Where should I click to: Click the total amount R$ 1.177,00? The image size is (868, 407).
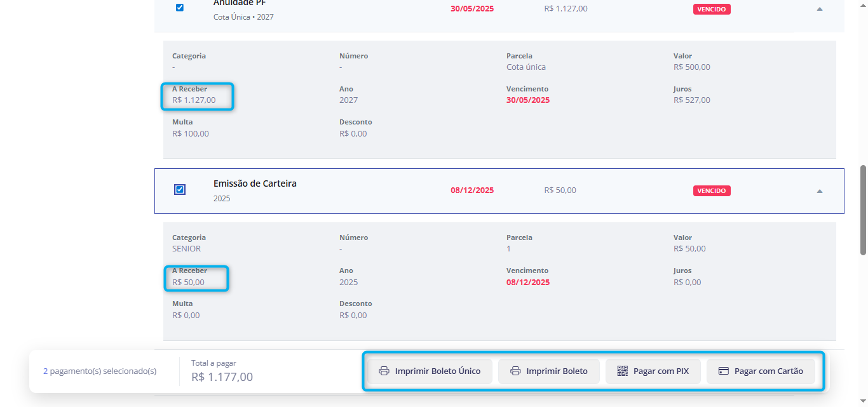[222, 377]
